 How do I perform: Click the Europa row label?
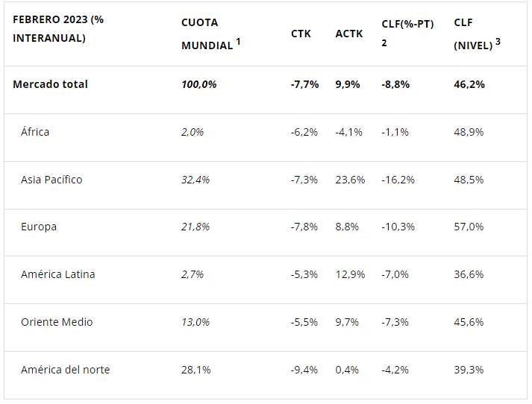pyautogui.click(x=39, y=227)
